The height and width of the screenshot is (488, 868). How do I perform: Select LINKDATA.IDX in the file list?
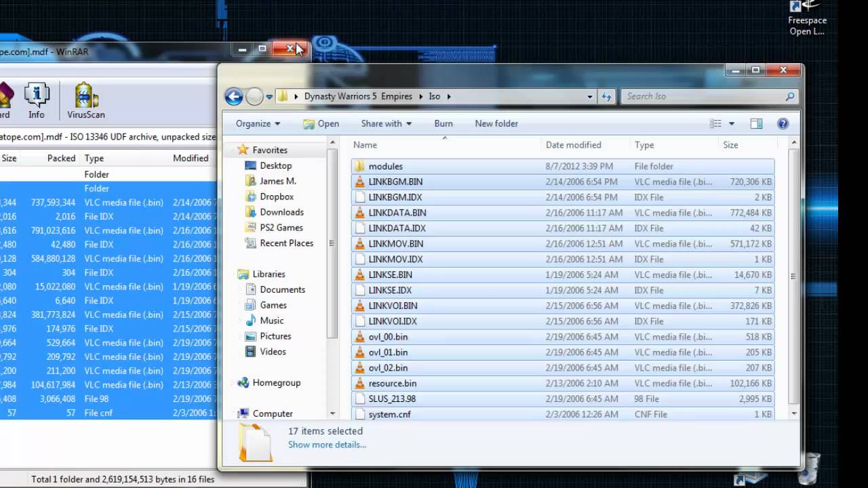[x=563, y=228]
